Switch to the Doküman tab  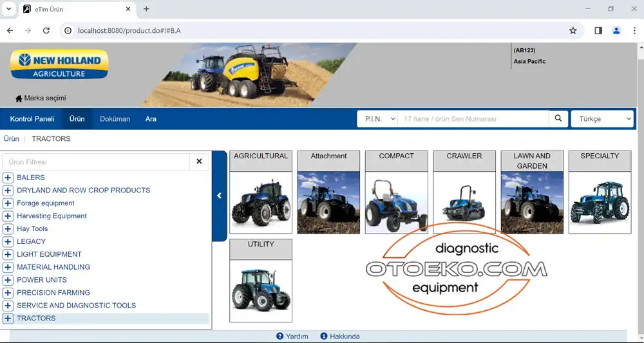point(115,119)
